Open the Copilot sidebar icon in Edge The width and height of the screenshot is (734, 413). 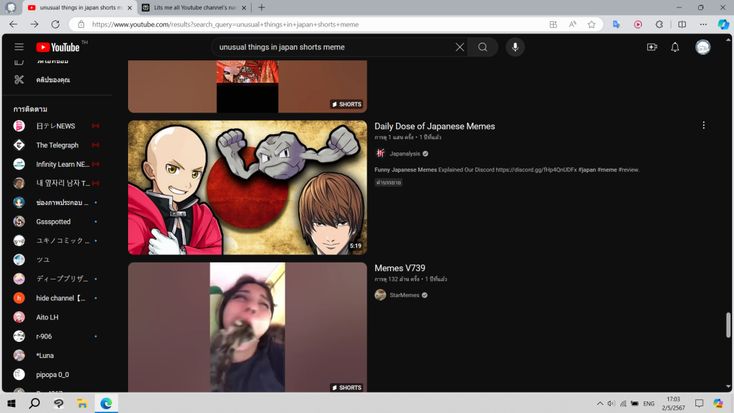coord(723,24)
